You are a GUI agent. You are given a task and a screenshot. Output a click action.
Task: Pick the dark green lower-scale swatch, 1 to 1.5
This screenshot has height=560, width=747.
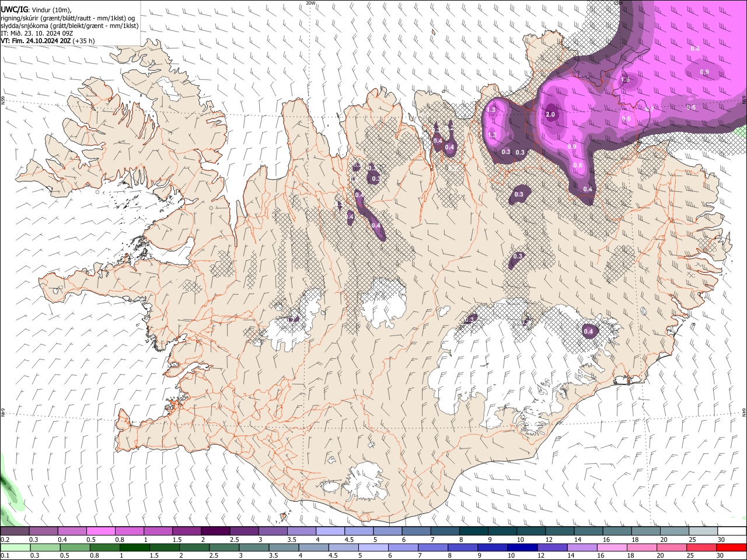[135, 547]
